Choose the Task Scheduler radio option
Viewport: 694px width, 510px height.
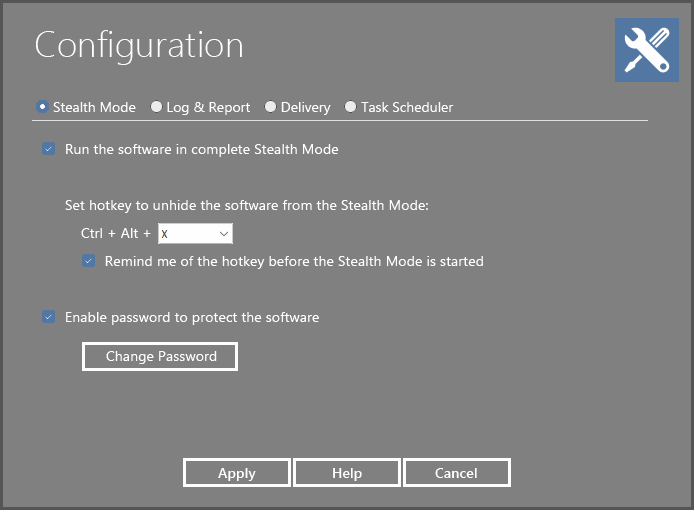(350, 107)
